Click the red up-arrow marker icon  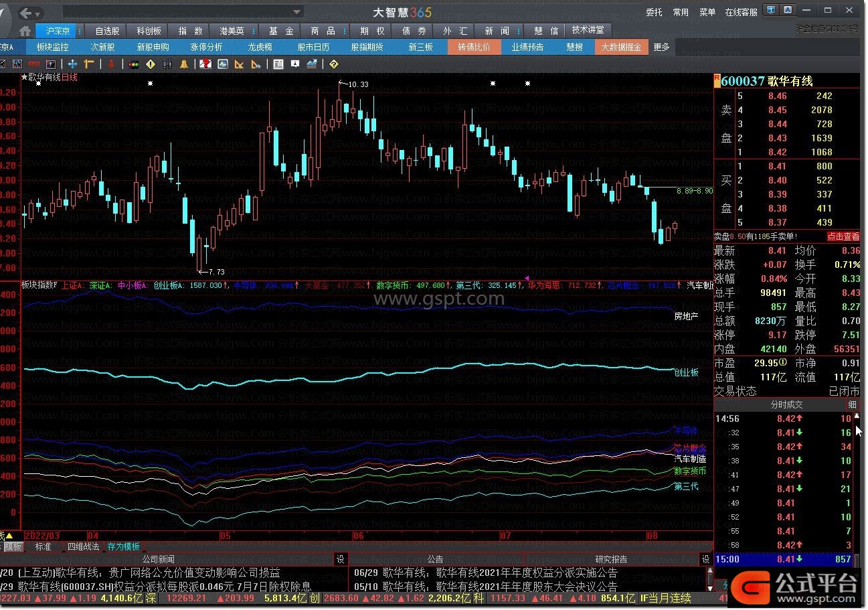click(111, 64)
